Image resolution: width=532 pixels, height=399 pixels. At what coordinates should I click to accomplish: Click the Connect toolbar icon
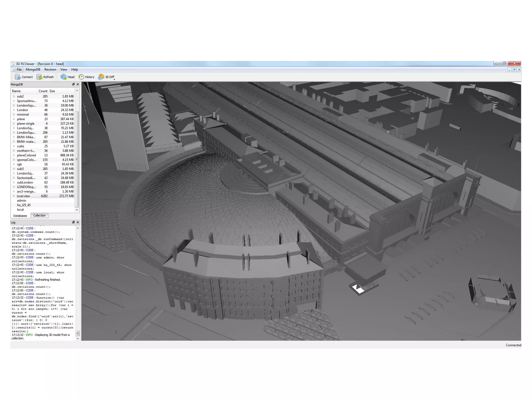coord(18,77)
